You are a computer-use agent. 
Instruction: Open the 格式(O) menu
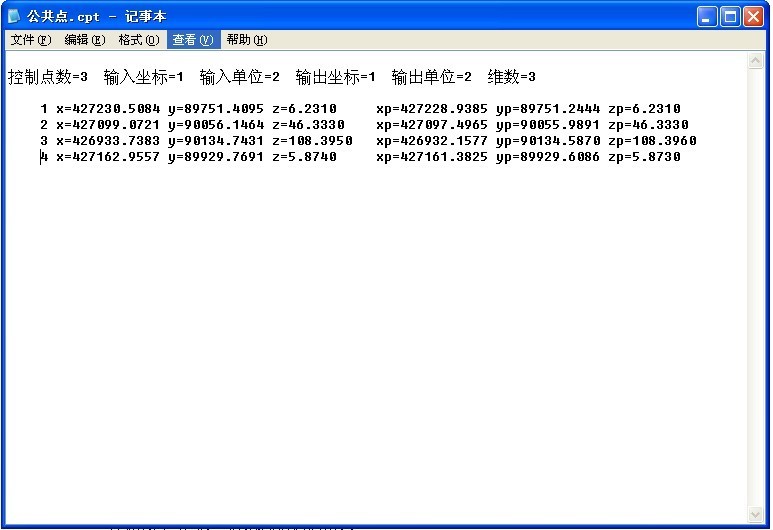pos(139,40)
